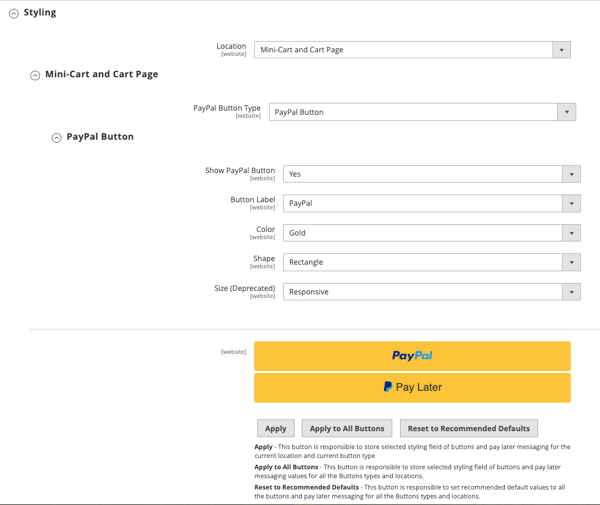Open the Show PayPal Button dropdown
600x505 pixels.
coord(432,174)
